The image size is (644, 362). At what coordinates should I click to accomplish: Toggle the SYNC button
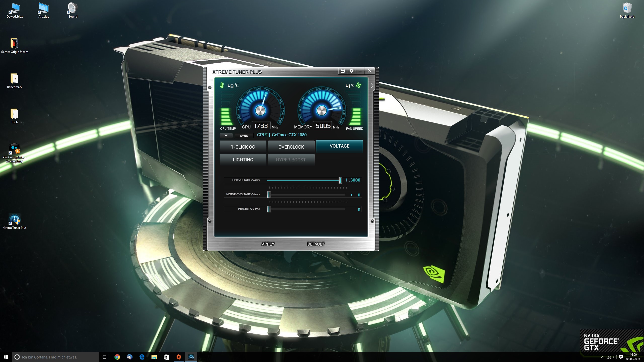coord(244,136)
